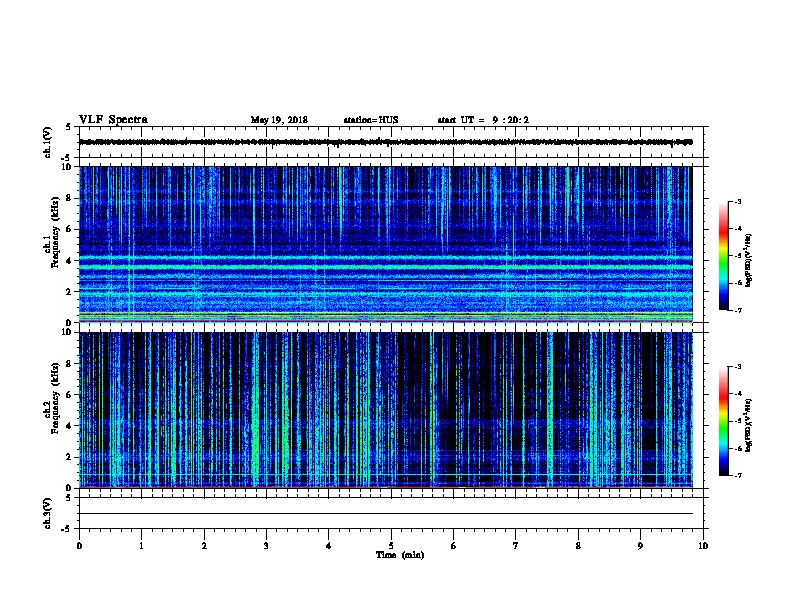Click the ch.1 spectrogram color bar
The height and width of the screenshot is (612, 792).
point(724,256)
